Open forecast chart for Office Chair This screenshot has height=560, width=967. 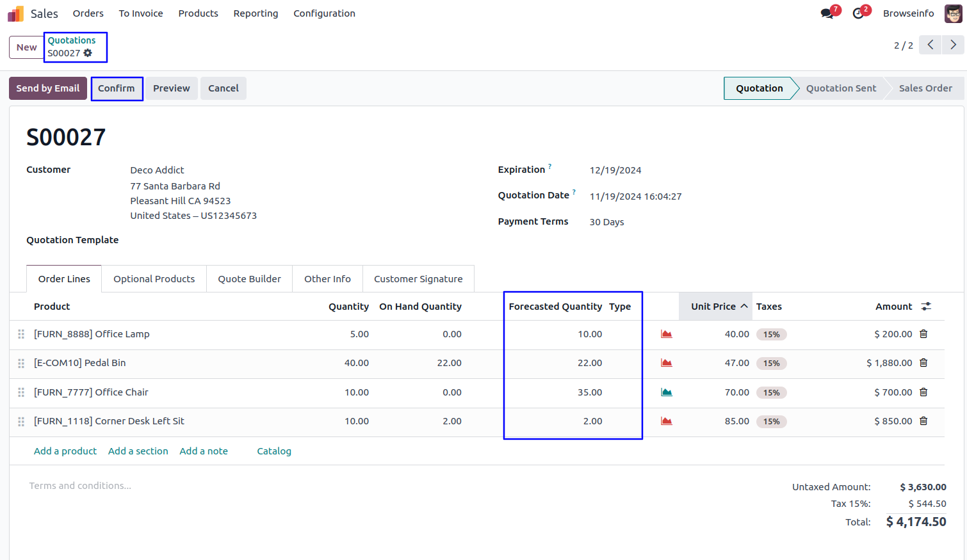(667, 392)
